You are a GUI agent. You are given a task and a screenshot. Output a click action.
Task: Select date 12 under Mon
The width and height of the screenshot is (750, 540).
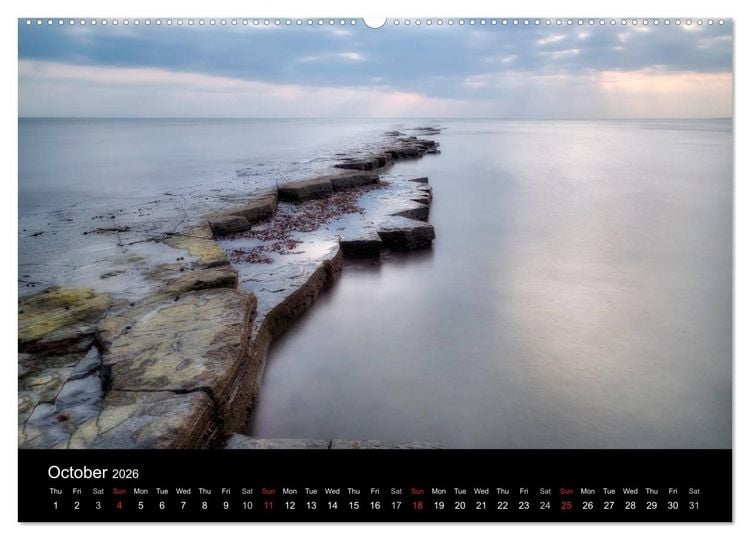290,506
